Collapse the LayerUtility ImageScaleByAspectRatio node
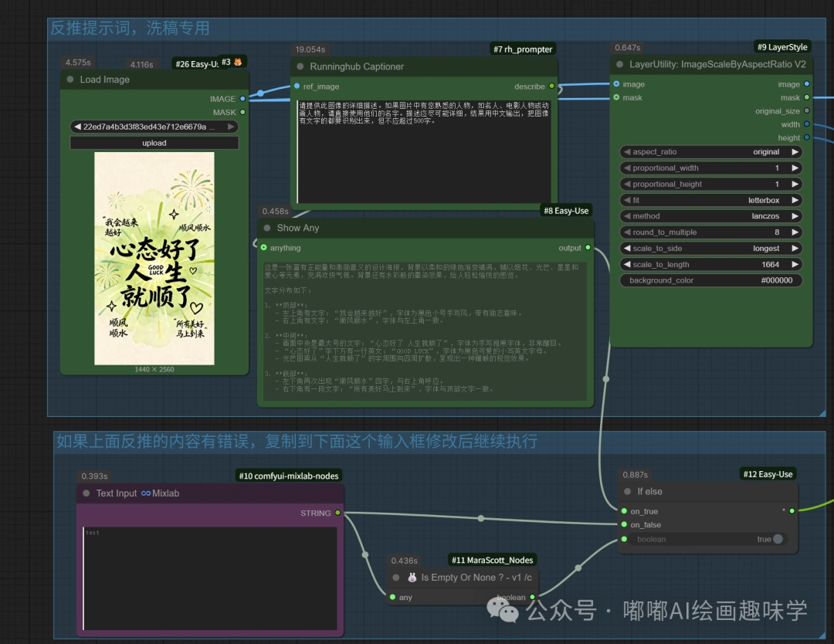This screenshot has height=644, width=834. (x=619, y=65)
